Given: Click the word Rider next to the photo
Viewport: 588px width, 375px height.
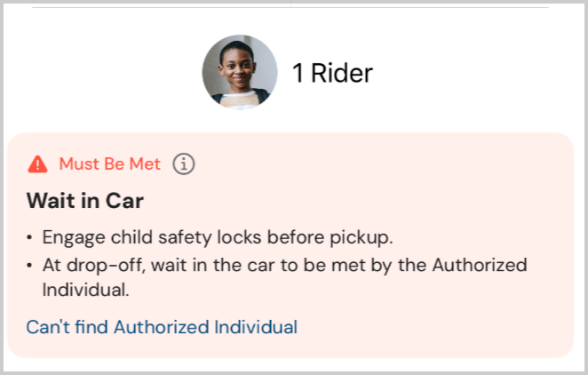Looking at the screenshot, I should pyautogui.click(x=342, y=73).
